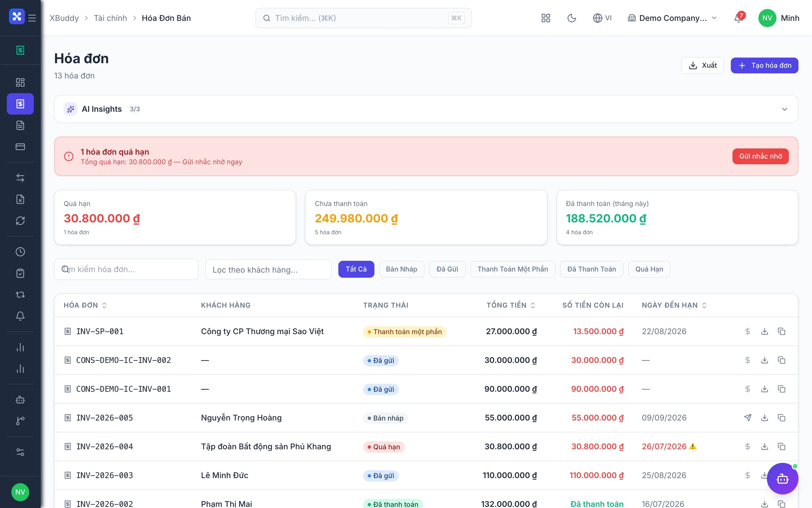812x508 pixels.
Task: Show Thanh Toán Một Phần invoices
Action: pyautogui.click(x=513, y=270)
